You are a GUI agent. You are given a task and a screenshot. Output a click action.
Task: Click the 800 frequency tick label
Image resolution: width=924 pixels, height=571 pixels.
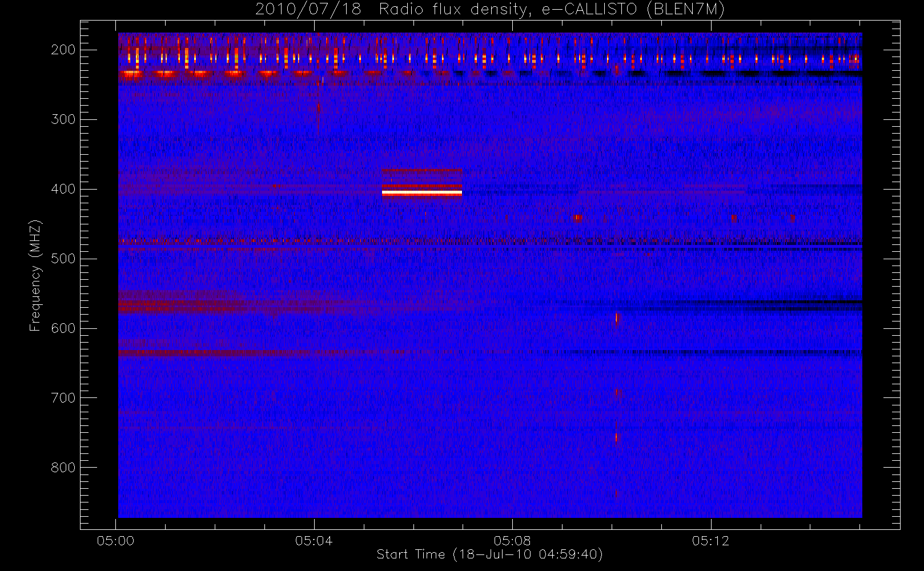click(x=63, y=468)
